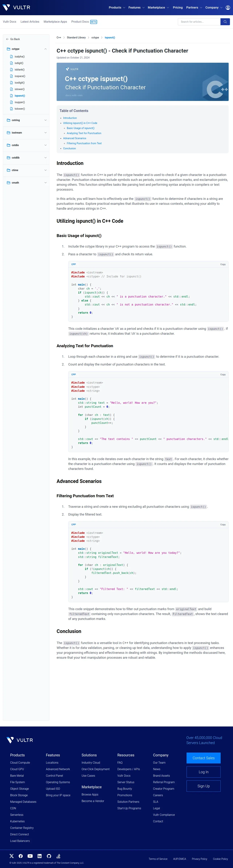Expand the iostream folder section
The image size is (233, 868).
pyautogui.click(x=27, y=132)
